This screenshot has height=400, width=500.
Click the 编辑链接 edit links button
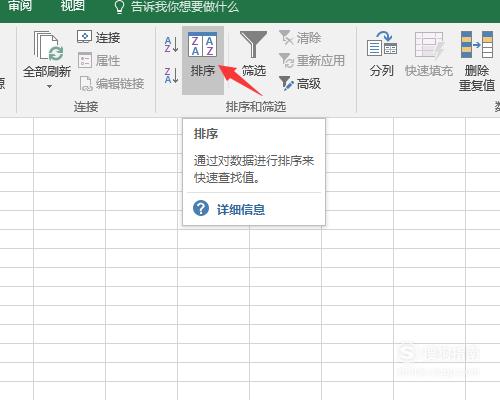point(112,83)
